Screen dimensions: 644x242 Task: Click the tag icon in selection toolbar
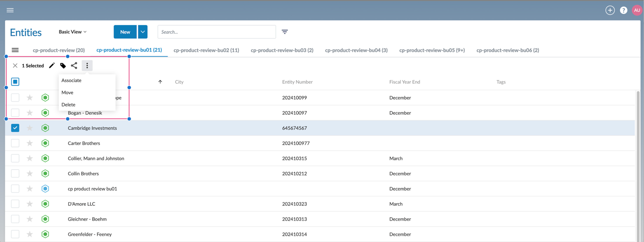click(x=63, y=66)
